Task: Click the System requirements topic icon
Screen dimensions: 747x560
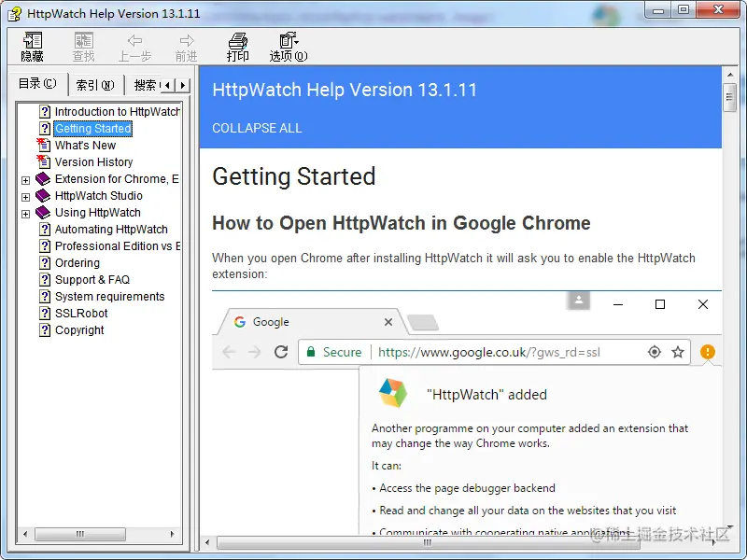Action: coord(45,296)
